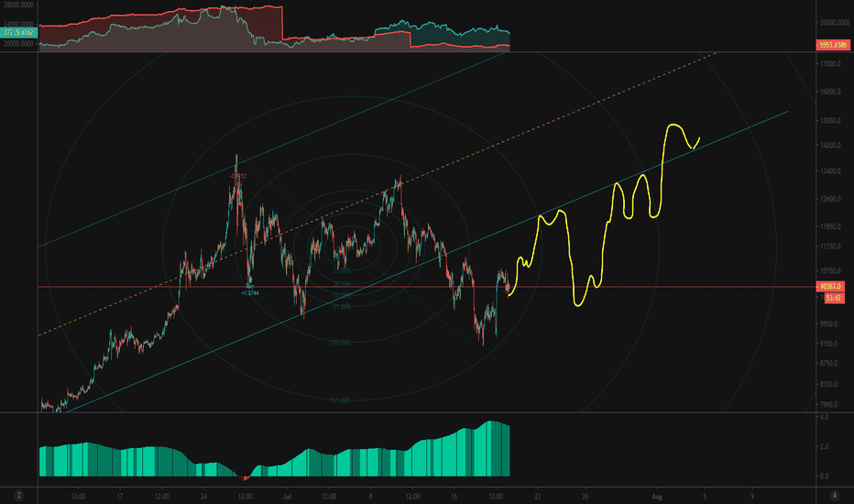Click the 4.0 label on oscillator scale
The height and width of the screenshot is (504, 854).
point(825,417)
